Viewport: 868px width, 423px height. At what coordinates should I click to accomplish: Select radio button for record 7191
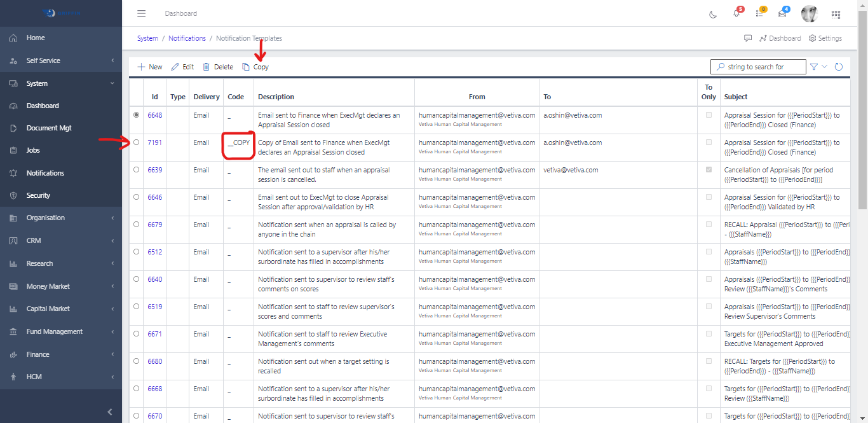[x=136, y=142]
